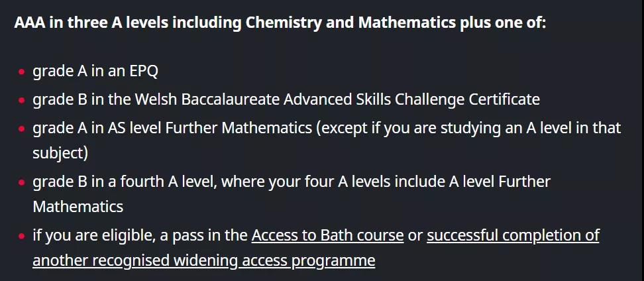Open the successful completion of link
Viewport: 644px width, 281px height.
coord(513,235)
